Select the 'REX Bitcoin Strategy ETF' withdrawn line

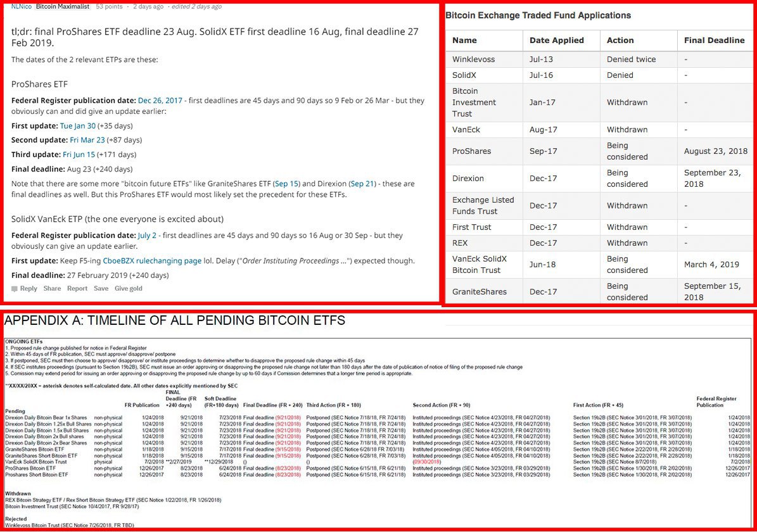113,500
